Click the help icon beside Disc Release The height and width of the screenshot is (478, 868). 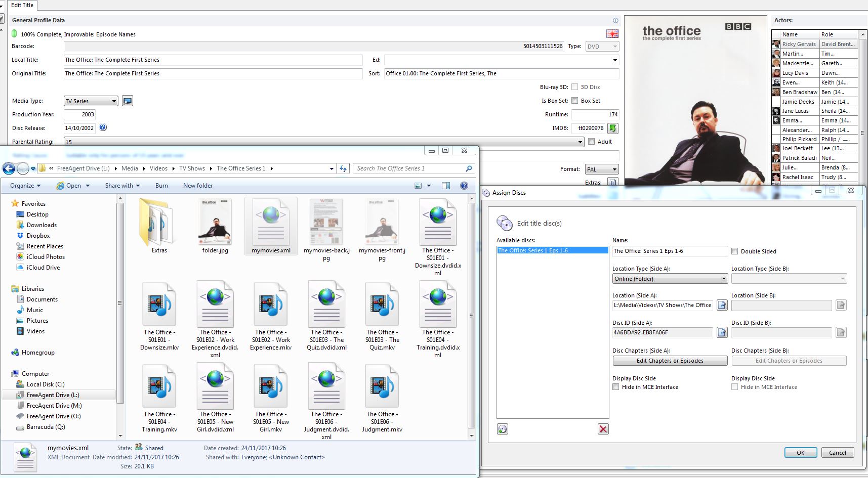[x=103, y=128]
